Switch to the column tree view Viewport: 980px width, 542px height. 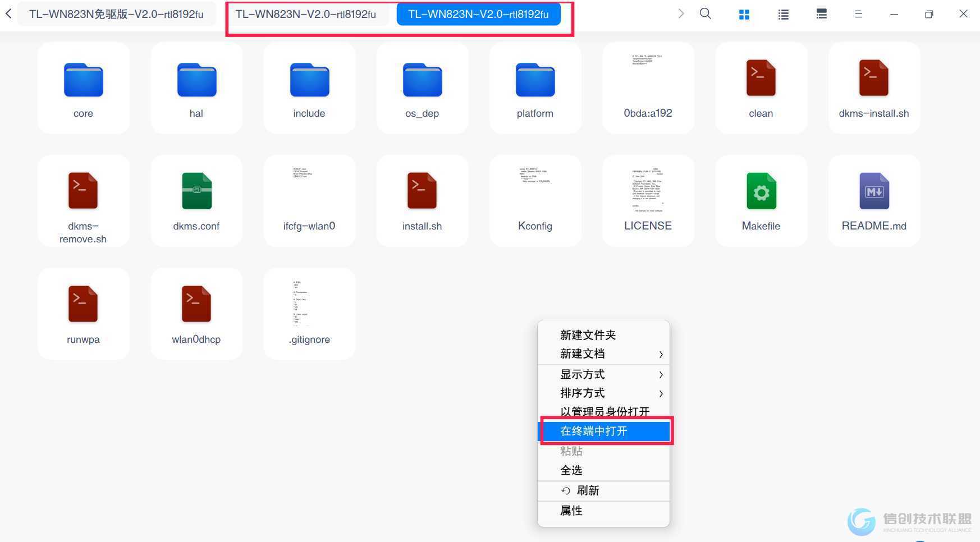(x=822, y=14)
